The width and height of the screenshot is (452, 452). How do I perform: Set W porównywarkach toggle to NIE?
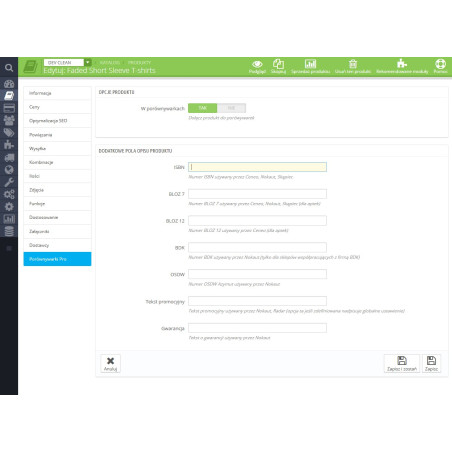point(231,108)
